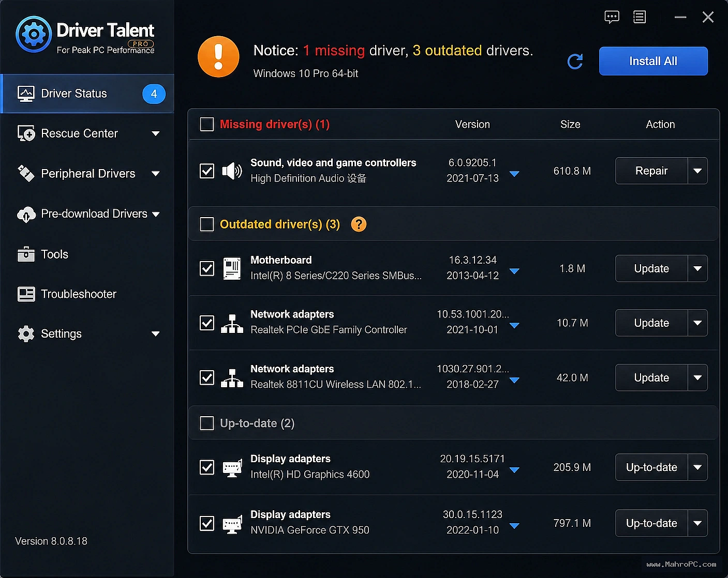The width and height of the screenshot is (728, 578).
Task: Open Settings in the sidebar
Action: 87,334
